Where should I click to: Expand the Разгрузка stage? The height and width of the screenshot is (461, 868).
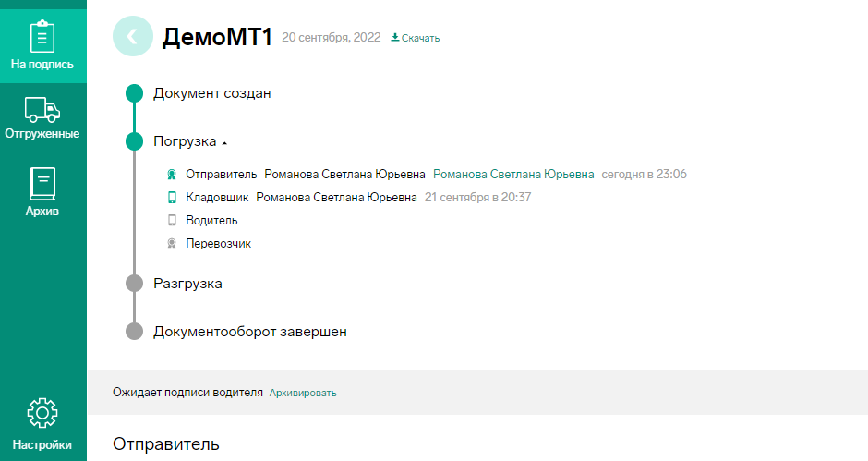(187, 284)
